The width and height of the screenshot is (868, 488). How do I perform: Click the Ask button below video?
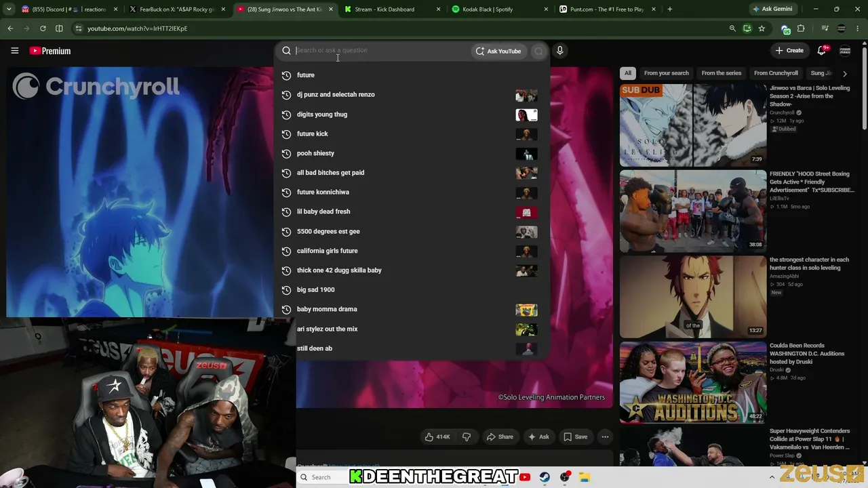coord(538,437)
